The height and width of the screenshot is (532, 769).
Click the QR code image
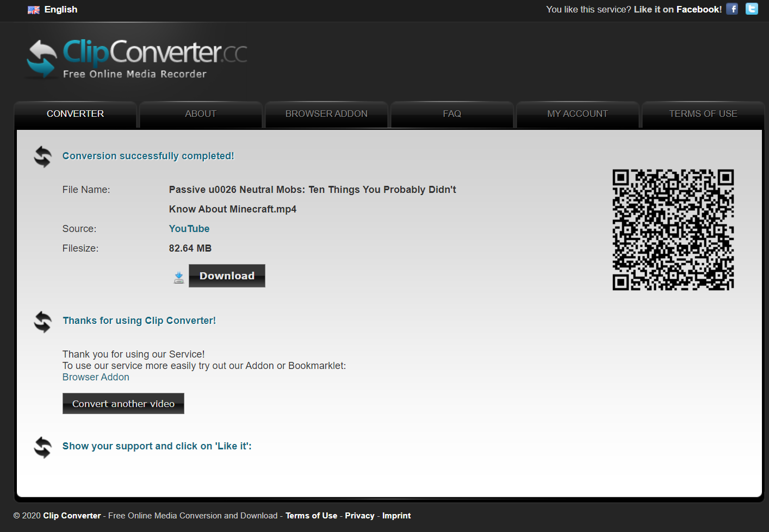pyautogui.click(x=673, y=230)
